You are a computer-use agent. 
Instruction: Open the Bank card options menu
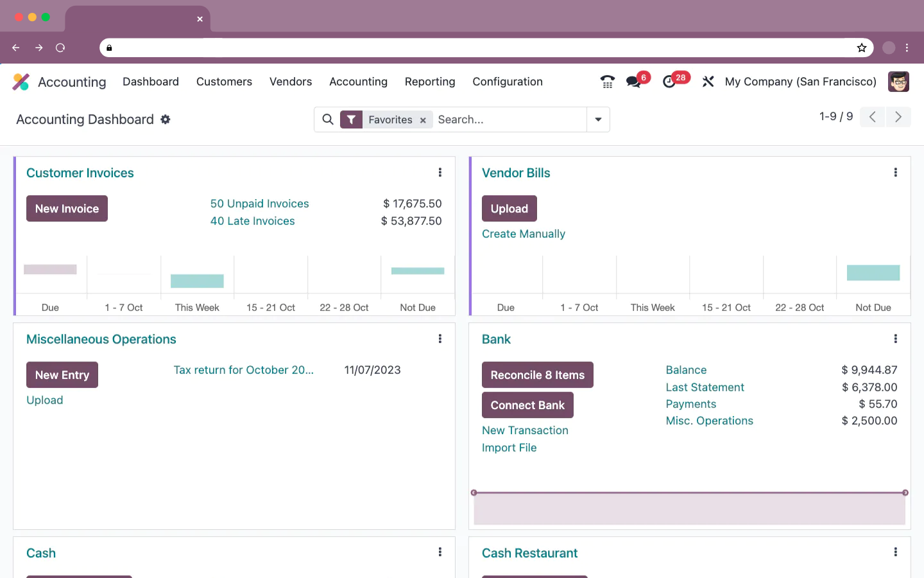click(x=895, y=339)
